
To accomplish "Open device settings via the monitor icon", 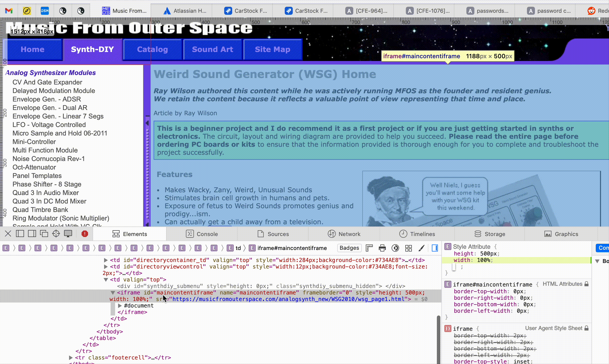I will 68,234.
